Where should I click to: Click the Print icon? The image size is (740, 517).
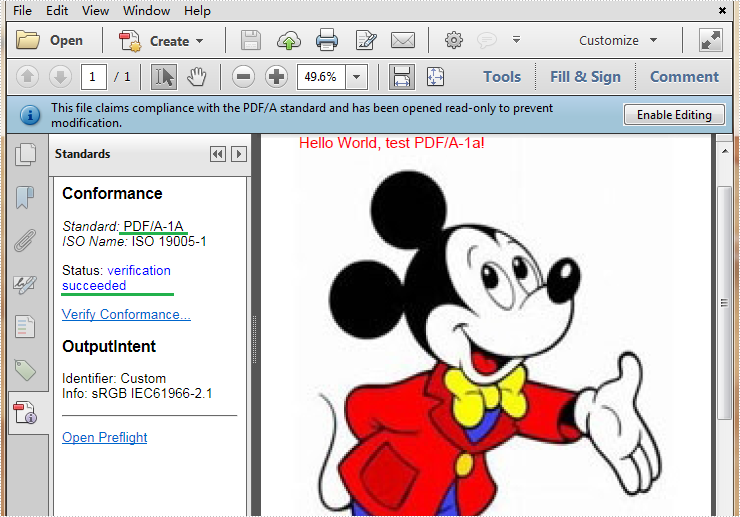[x=327, y=40]
